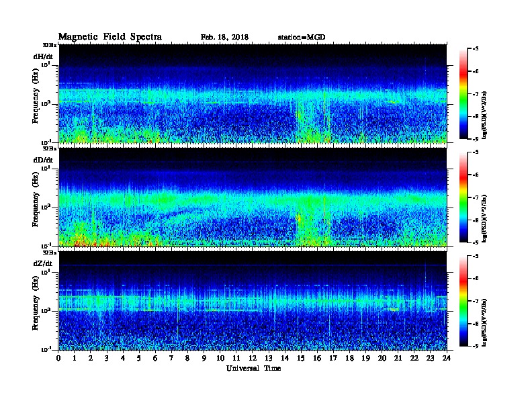Screen dimensions: 532x411
Task: Click the dH/dt color scale bar
Action: tap(463, 94)
